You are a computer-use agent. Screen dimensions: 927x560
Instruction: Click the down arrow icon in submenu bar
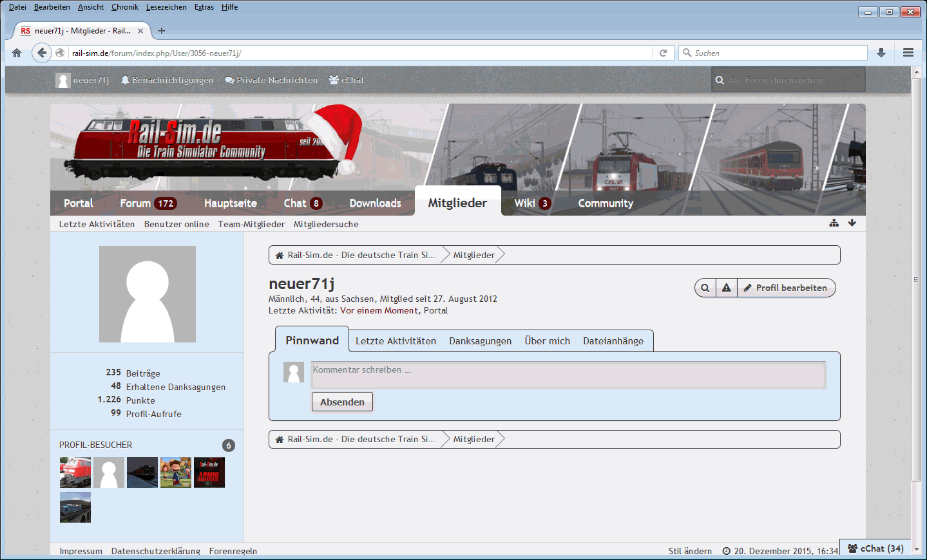pyautogui.click(x=852, y=223)
